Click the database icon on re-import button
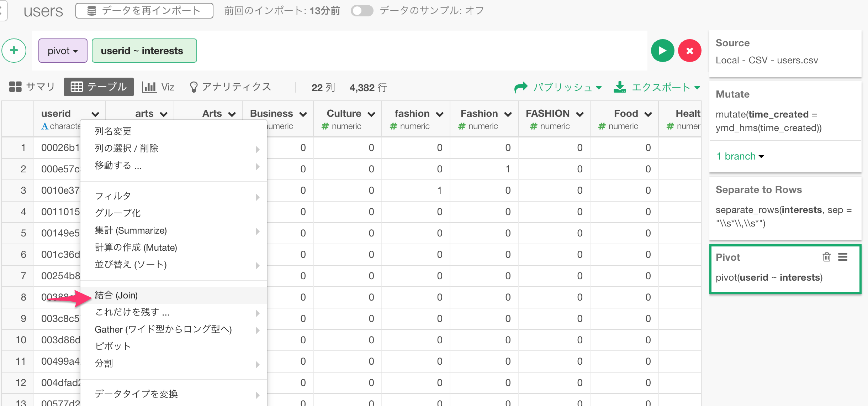This screenshot has height=406, width=868. [x=91, y=11]
